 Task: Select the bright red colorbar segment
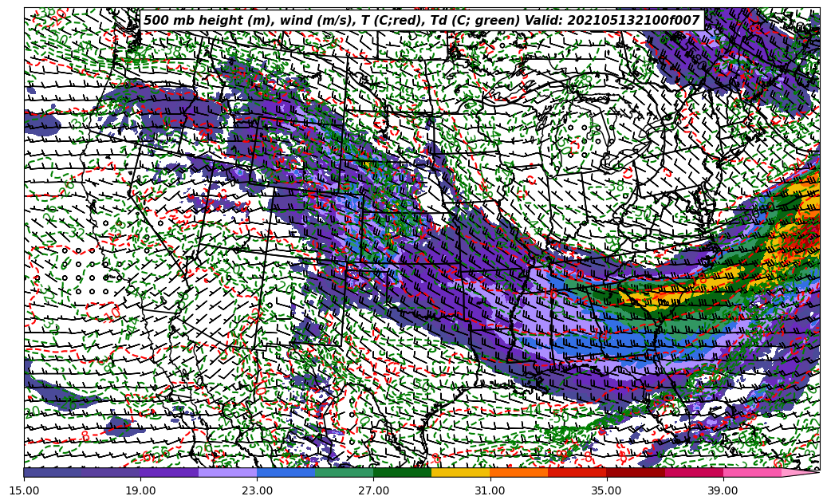[x=577, y=473]
